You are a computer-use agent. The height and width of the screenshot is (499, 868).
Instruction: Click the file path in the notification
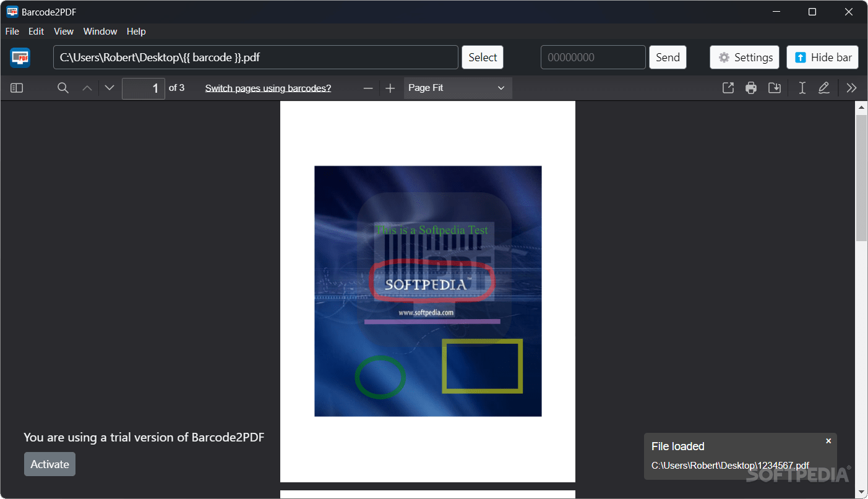(730, 466)
